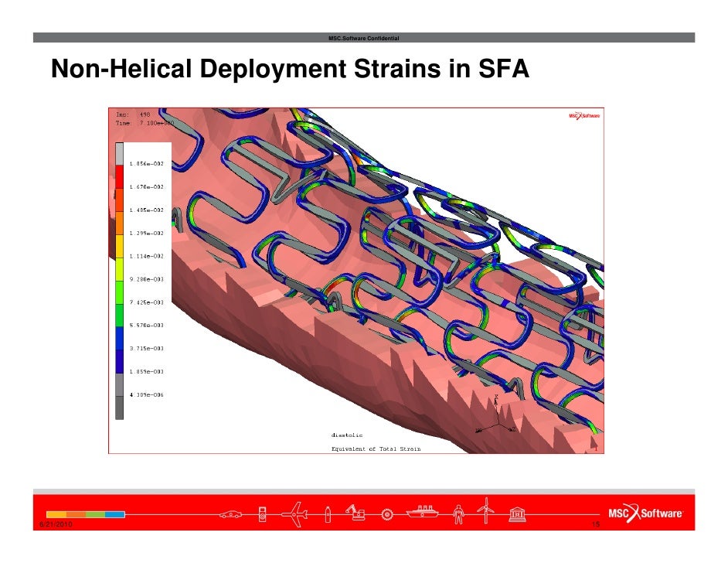Click the bottle icon in the footer
This screenshot has height=563, width=728.
[328, 515]
